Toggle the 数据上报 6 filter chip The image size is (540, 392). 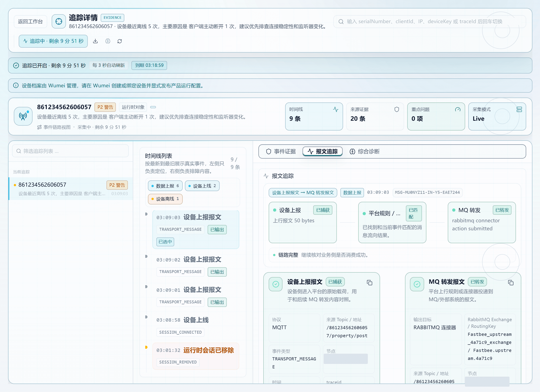[165, 186]
